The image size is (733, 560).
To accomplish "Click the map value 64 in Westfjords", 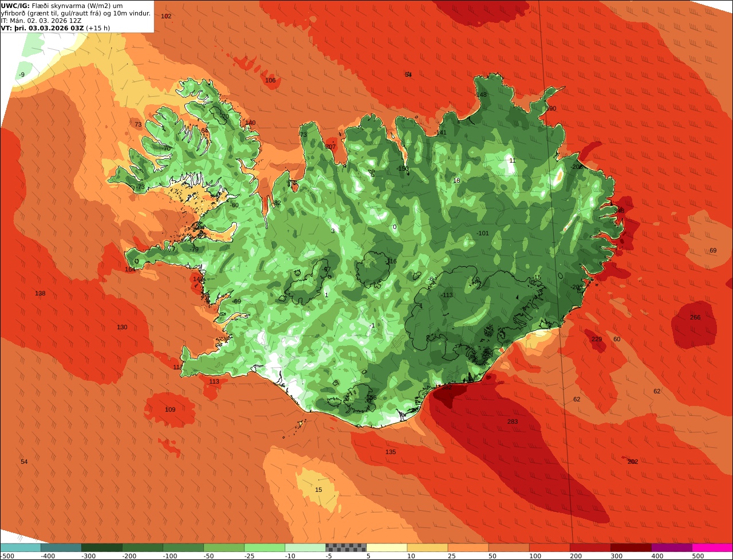I will (x=204, y=131).
